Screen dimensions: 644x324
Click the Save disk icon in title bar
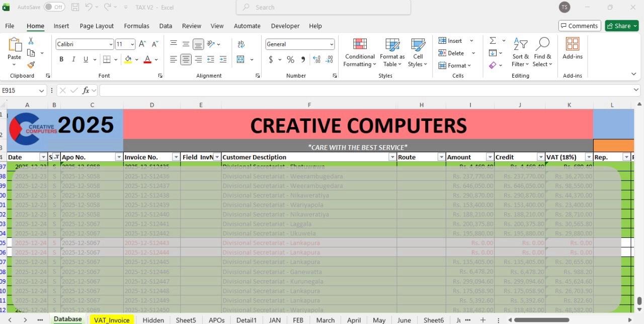coord(75,7)
